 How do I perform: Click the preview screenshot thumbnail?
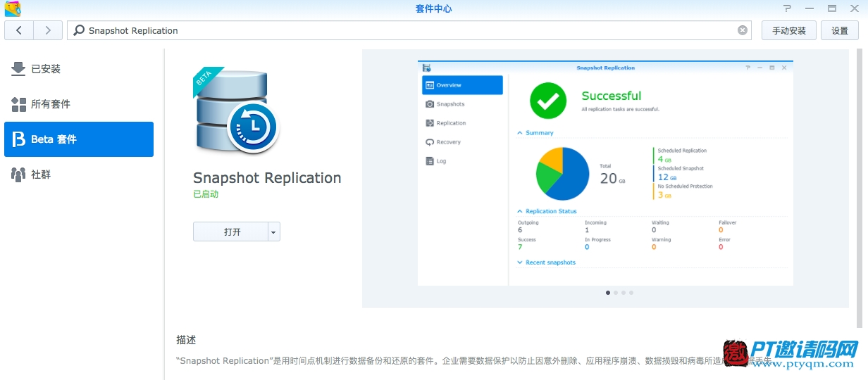[x=605, y=174]
